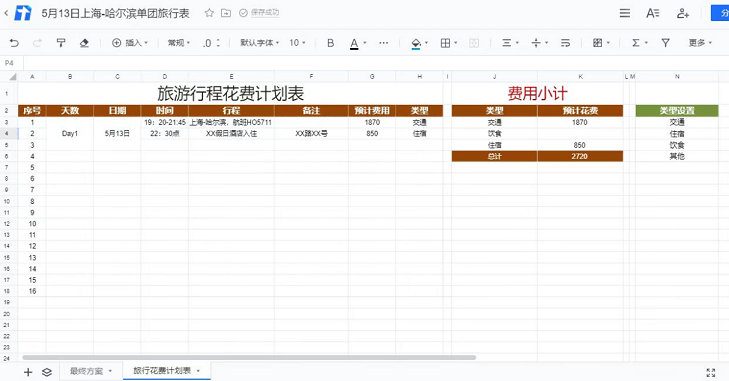This screenshot has width=729, height=381.
Task: Open the 更多 more dropdown
Action: pos(700,43)
